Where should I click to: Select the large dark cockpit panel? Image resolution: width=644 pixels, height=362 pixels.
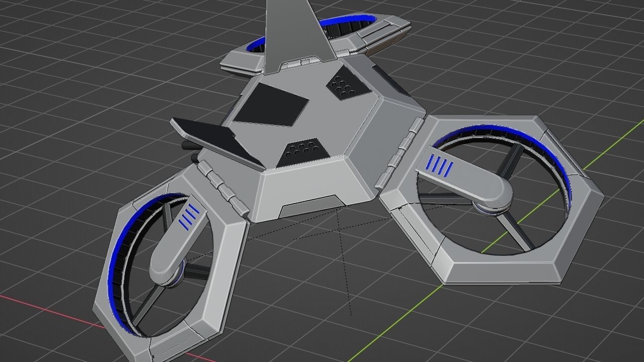click(x=270, y=105)
